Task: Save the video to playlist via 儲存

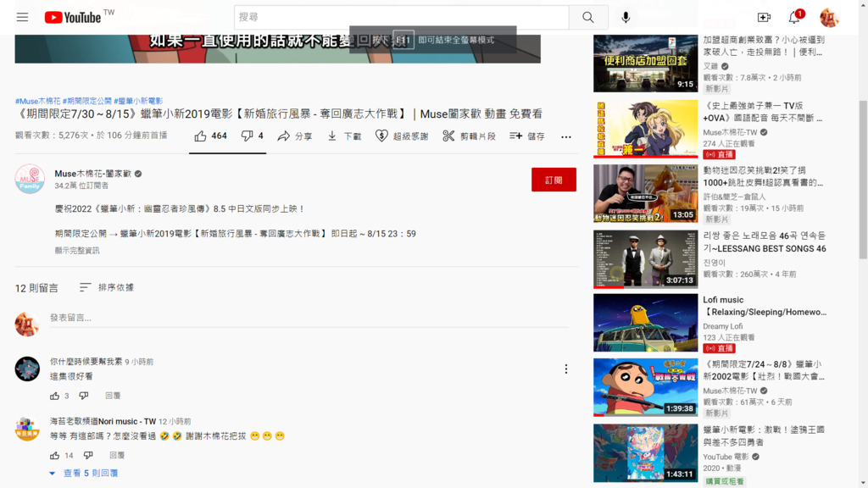Action: pos(527,136)
